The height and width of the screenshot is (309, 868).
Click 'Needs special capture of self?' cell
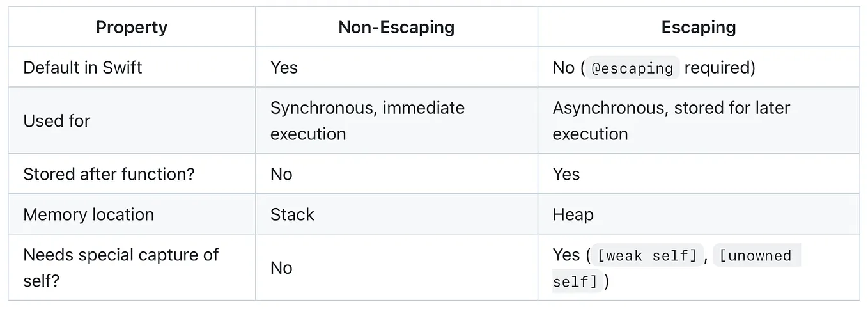click(121, 267)
